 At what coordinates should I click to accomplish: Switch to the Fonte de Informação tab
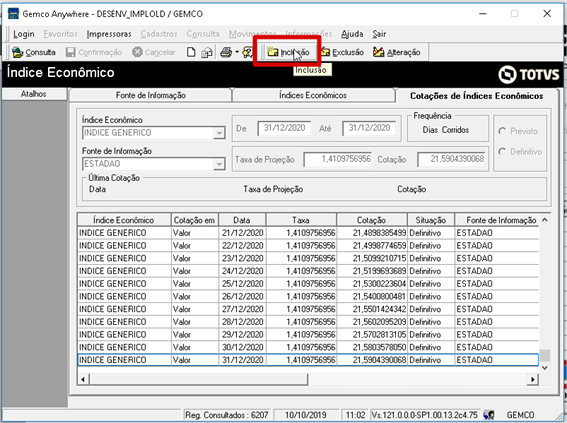(x=150, y=95)
